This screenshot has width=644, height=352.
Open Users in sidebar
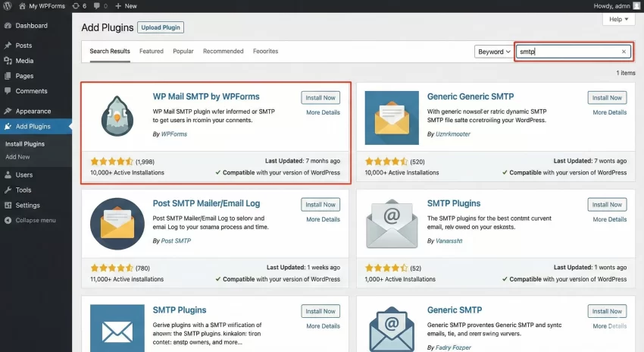click(23, 174)
